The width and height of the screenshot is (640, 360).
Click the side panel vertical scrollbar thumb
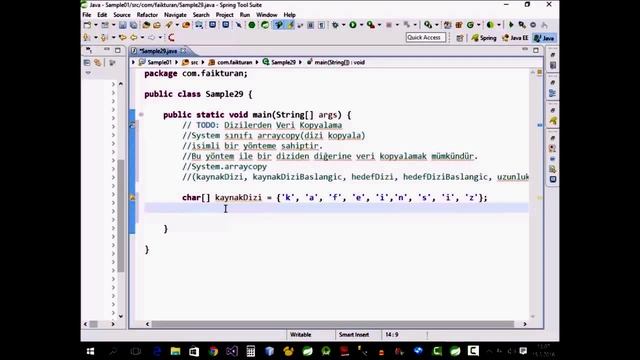click(121, 216)
